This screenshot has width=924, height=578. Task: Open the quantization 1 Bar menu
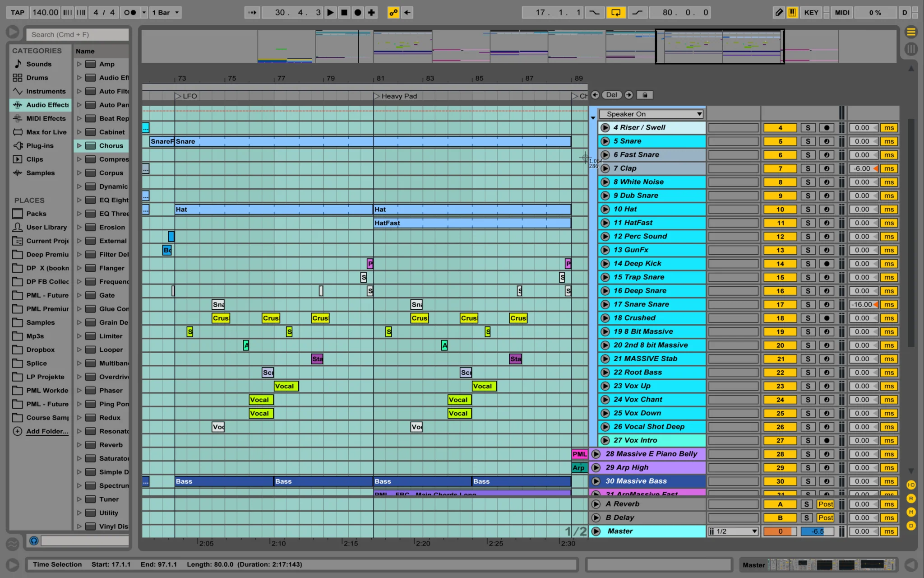165,13
